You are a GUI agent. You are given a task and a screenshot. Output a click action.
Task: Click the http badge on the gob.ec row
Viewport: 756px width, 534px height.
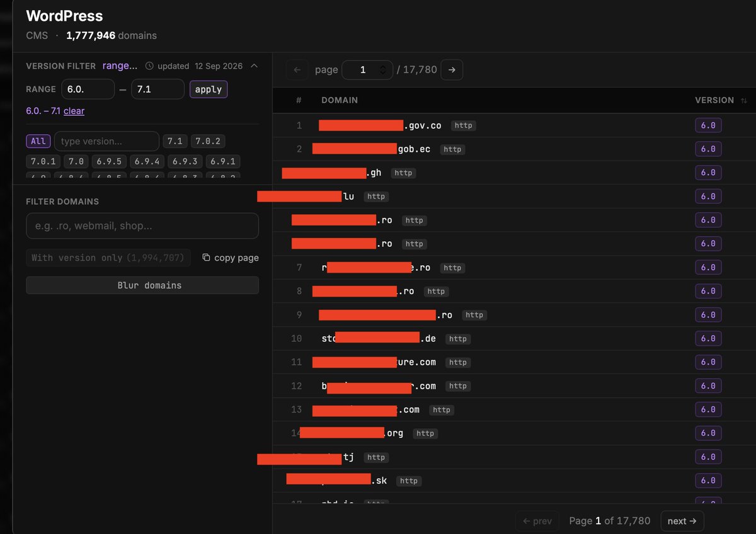(452, 149)
